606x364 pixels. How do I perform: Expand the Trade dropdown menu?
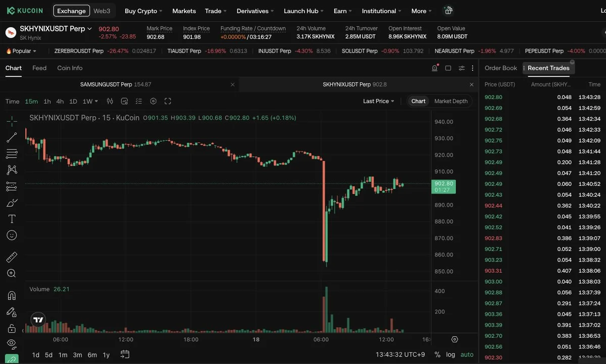coord(216,11)
